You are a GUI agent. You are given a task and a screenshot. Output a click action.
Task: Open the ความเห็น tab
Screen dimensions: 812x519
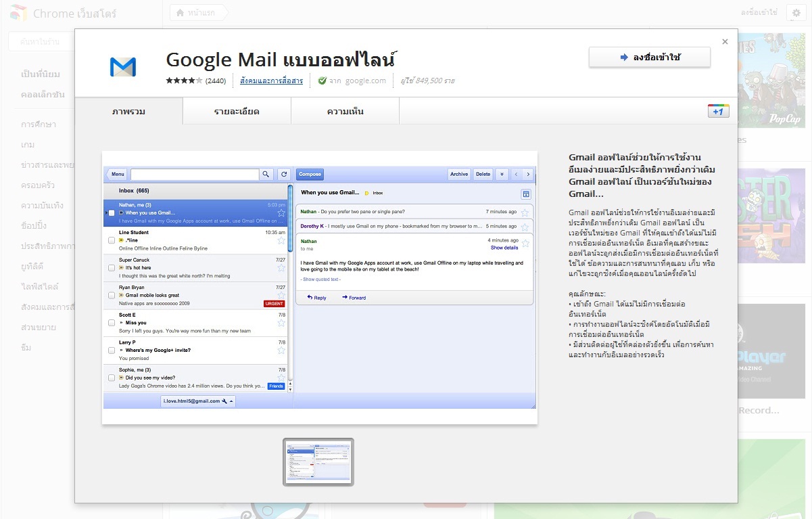pos(345,111)
